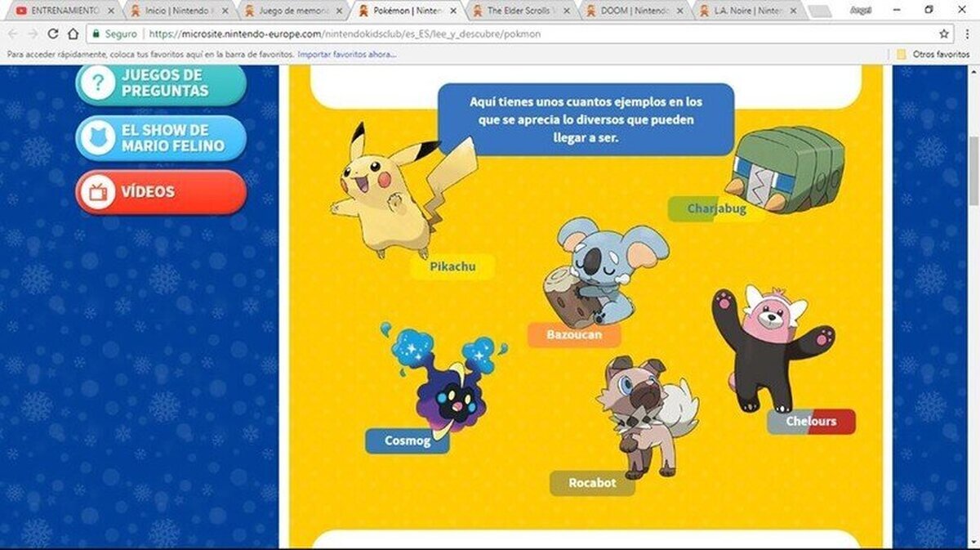Click the Cosmog name label
The height and width of the screenshot is (550, 980).
tap(407, 441)
